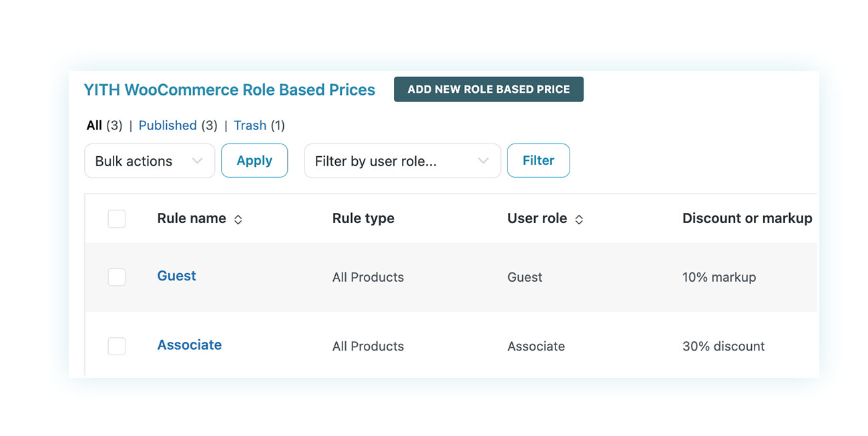Open the Guest rule link
868x436 pixels.
click(177, 276)
